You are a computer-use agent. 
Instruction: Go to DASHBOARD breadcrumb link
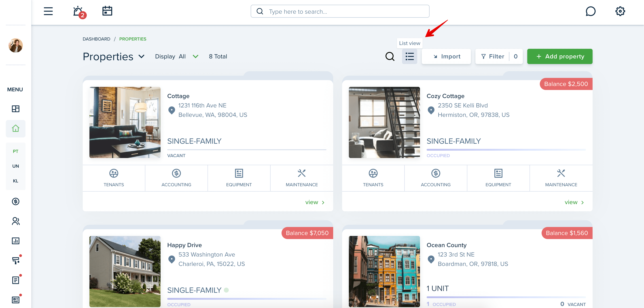97,39
